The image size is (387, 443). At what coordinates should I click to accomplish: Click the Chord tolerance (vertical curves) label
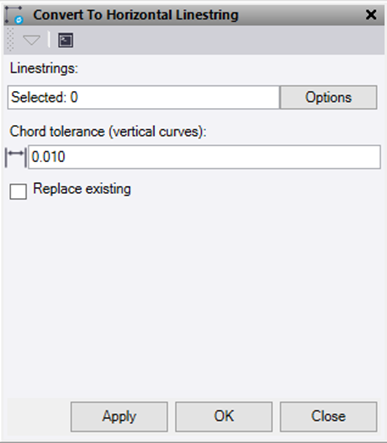coord(108,132)
